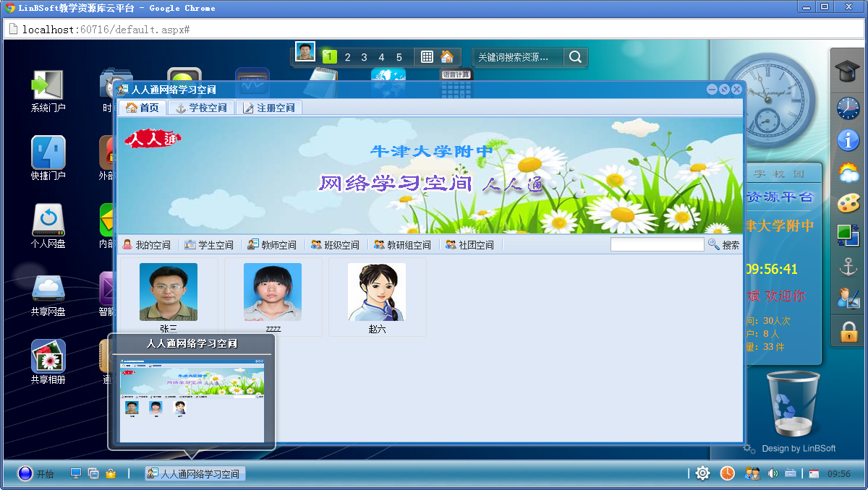Click the 搜索 button in the window
This screenshot has height=490, width=868.
point(724,245)
